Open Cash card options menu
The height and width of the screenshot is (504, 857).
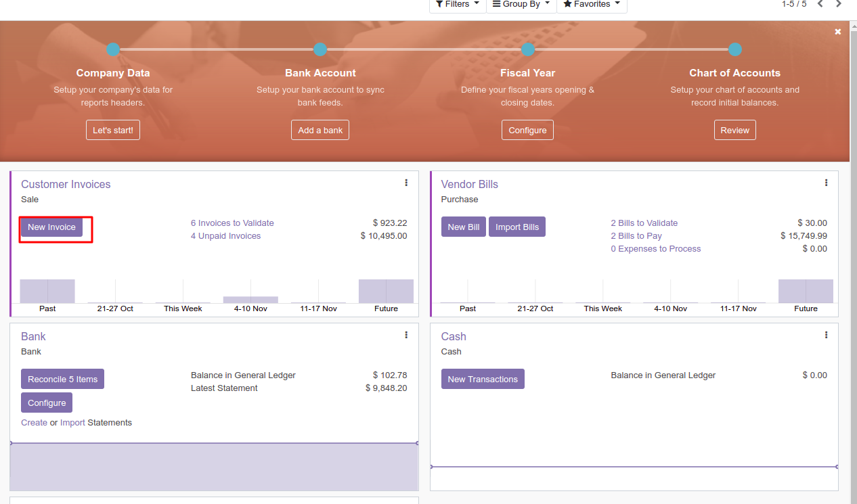coord(826,335)
